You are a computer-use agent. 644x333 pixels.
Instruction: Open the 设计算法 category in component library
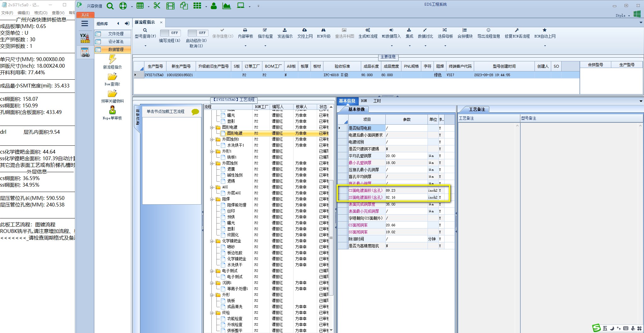click(113, 42)
